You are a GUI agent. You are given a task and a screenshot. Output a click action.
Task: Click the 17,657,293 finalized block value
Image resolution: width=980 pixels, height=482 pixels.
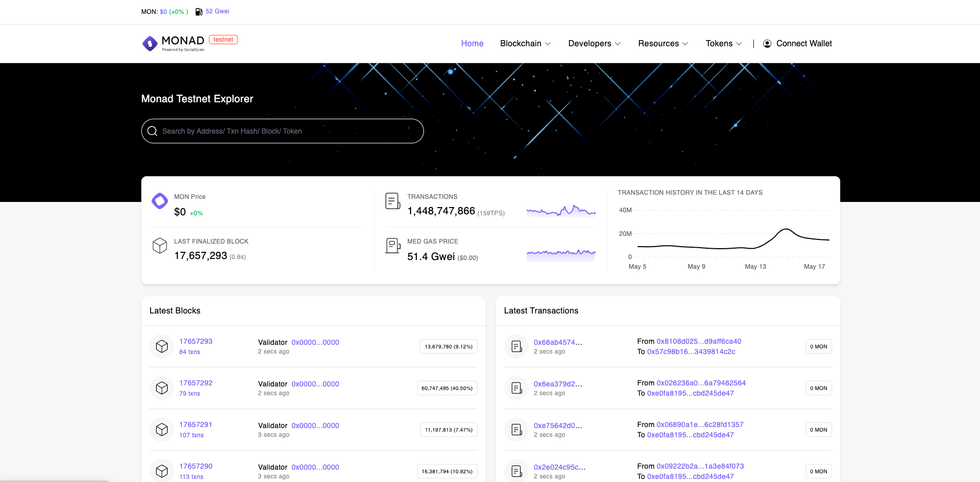pos(200,256)
